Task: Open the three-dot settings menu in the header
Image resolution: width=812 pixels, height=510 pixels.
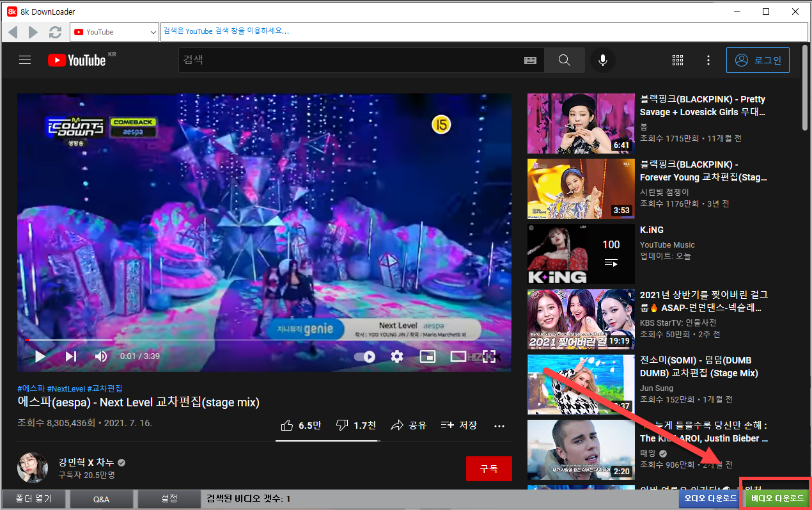Action: tap(708, 60)
